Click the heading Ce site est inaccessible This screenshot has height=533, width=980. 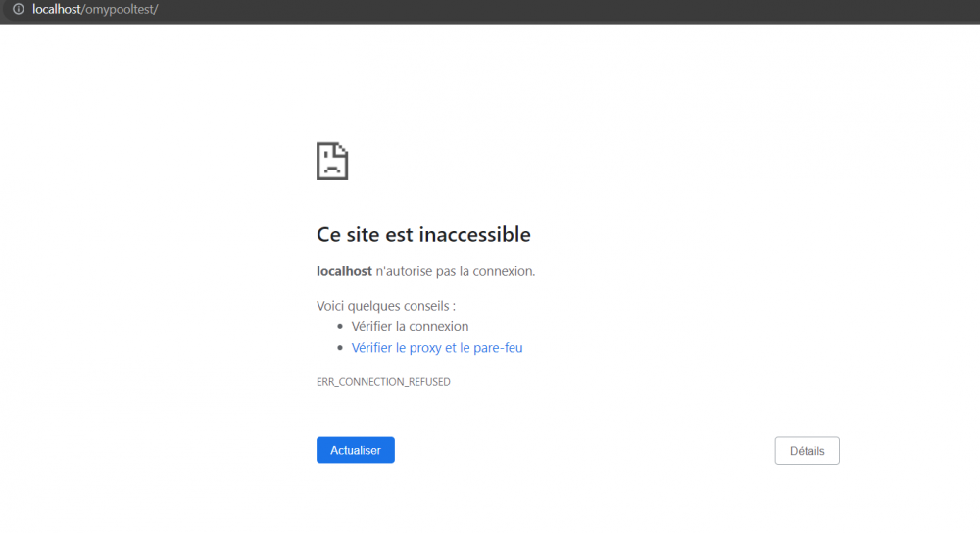(x=423, y=234)
